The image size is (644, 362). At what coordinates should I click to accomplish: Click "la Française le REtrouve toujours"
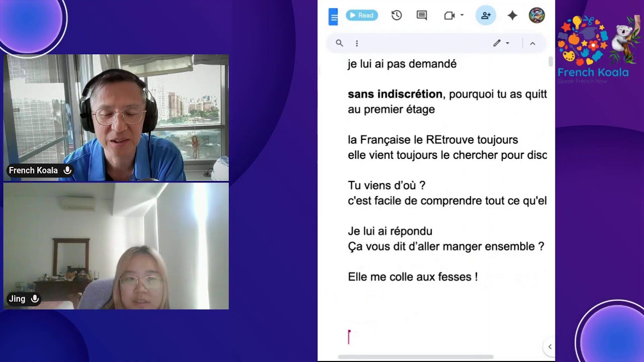click(433, 140)
